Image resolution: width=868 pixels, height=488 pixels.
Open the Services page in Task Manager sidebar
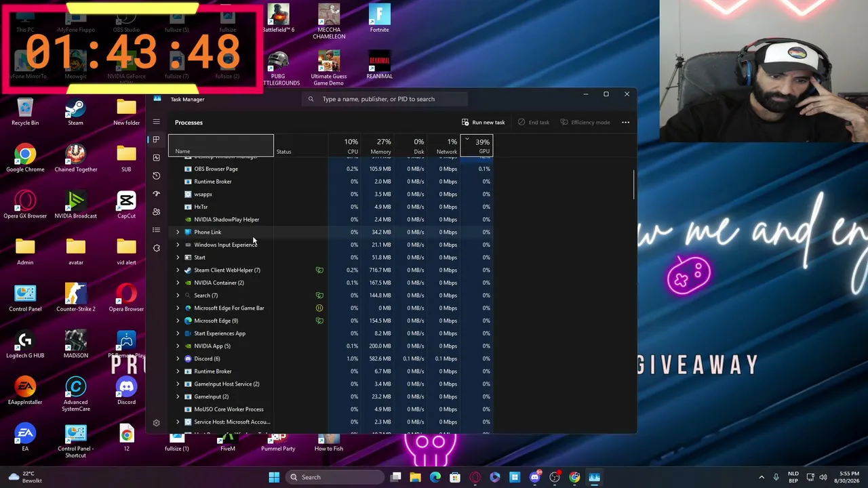tap(156, 248)
